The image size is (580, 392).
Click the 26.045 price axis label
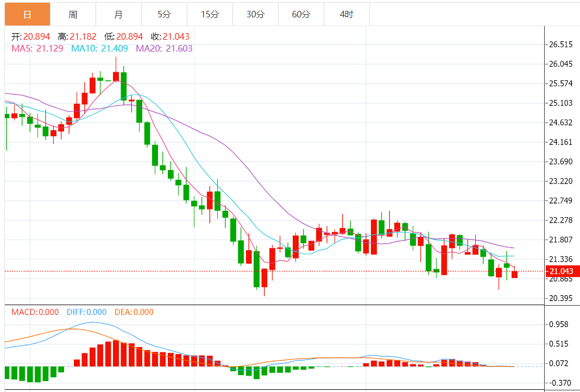pyautogui.click(x=561, y=64)
